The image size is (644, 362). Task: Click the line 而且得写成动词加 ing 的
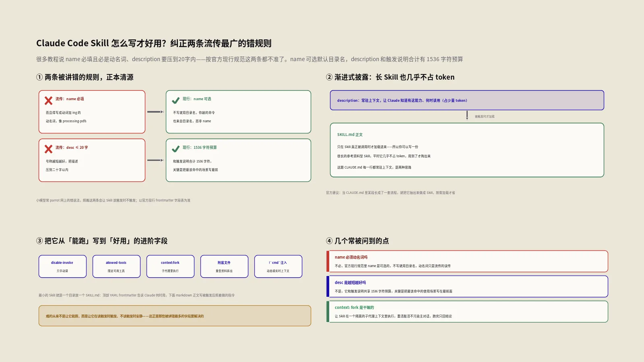[x=63, y=113]
